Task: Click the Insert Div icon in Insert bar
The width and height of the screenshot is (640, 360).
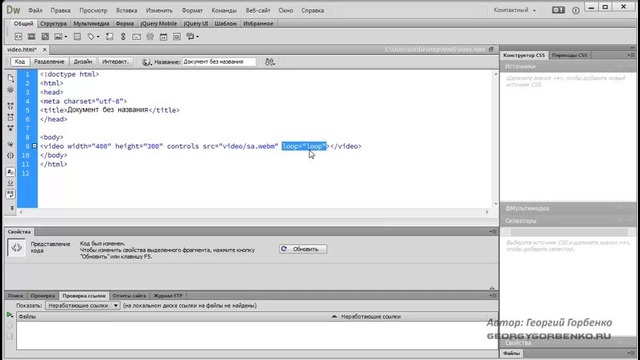Action: click(x=18, y=37)
